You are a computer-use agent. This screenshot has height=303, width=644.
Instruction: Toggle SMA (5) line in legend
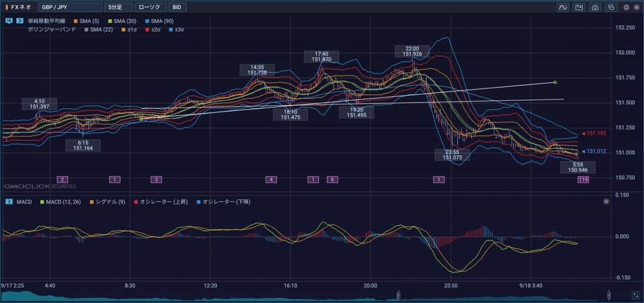click(86, 21)
